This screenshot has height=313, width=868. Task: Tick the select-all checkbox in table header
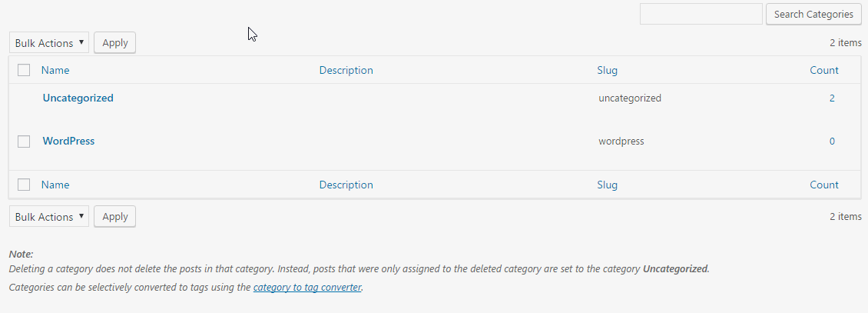[24, 70]
